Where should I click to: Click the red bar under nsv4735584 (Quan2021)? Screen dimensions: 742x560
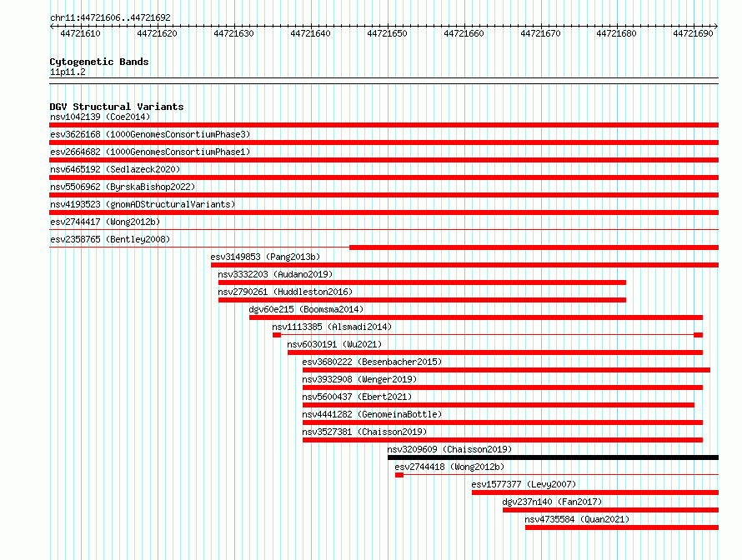622,527
